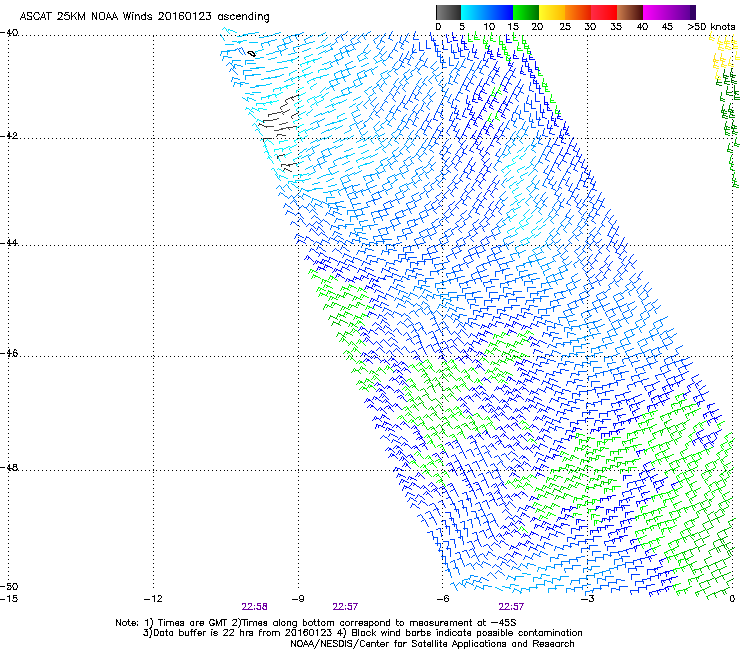Image resolution: width=740 pixels, height=650 pixels.
Task: Click the longitude label -3
Action: (x=587, y=599)
